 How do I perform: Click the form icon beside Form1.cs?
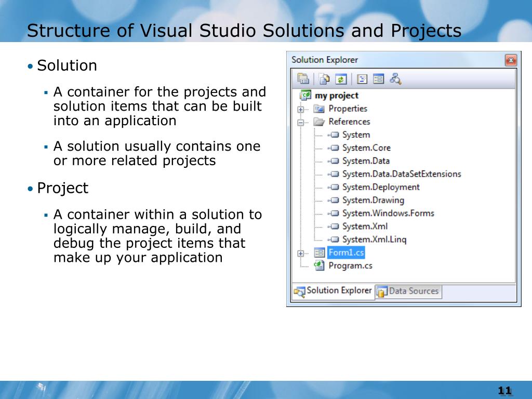[320, 253]
